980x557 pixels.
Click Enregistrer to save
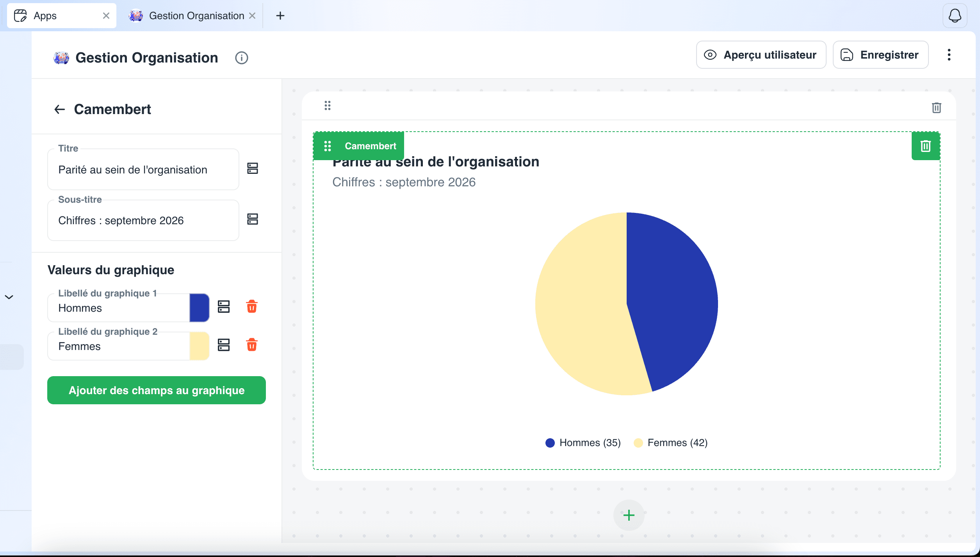pos(881,55)
